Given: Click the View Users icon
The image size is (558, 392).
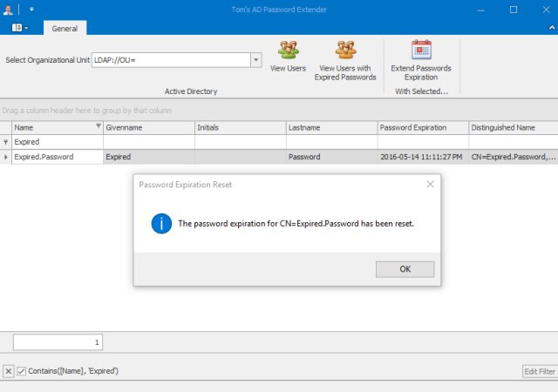Looking at the screenshot, I should (x=288, y=51).
